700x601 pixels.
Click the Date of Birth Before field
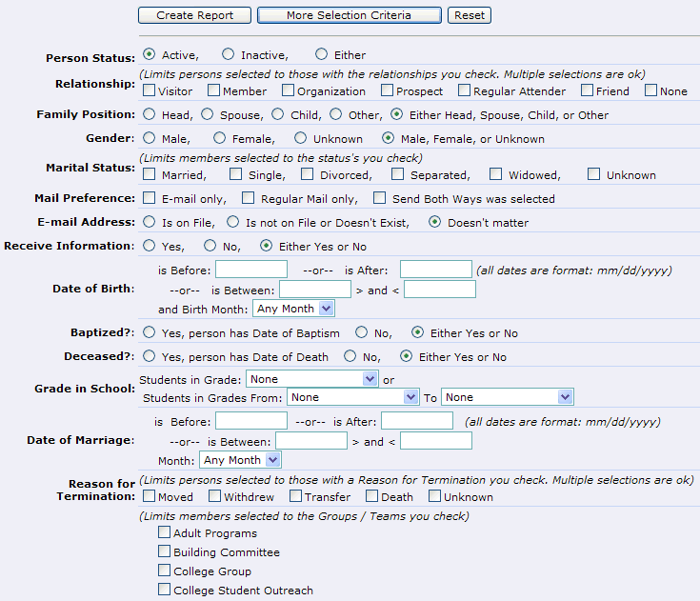[251, 270]
